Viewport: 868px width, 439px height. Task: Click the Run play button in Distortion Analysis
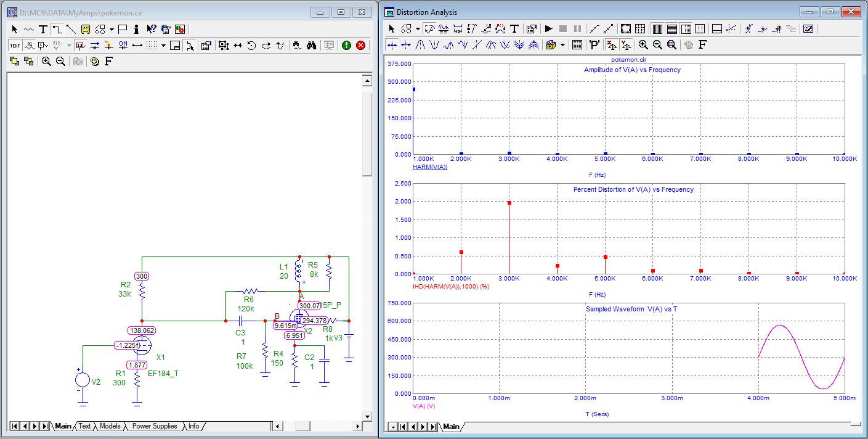click(548, 29)
